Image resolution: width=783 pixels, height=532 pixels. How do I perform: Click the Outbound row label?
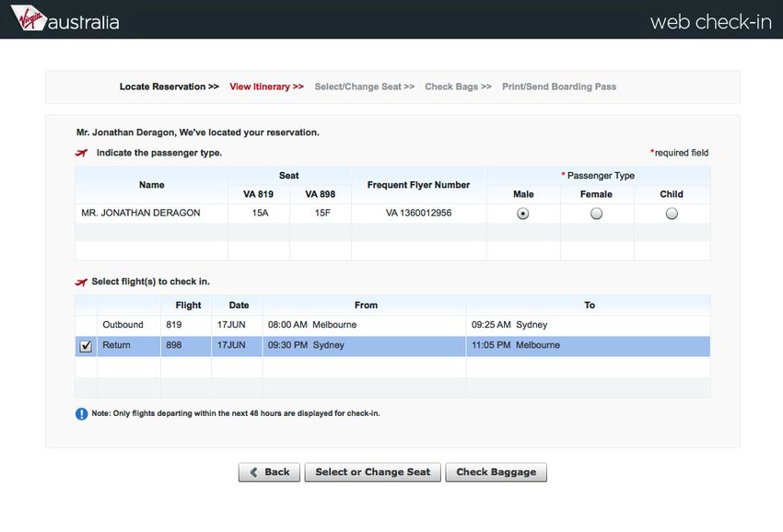click(123, 325)
